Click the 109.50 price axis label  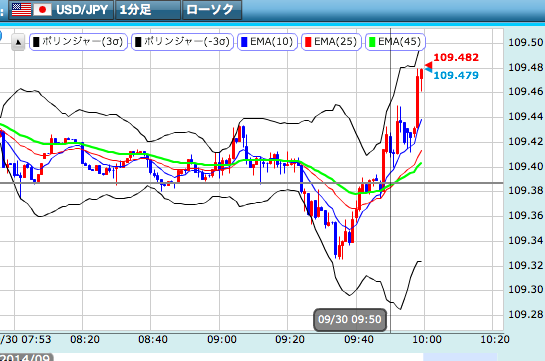pyautogui.click(x=526, y=42)
